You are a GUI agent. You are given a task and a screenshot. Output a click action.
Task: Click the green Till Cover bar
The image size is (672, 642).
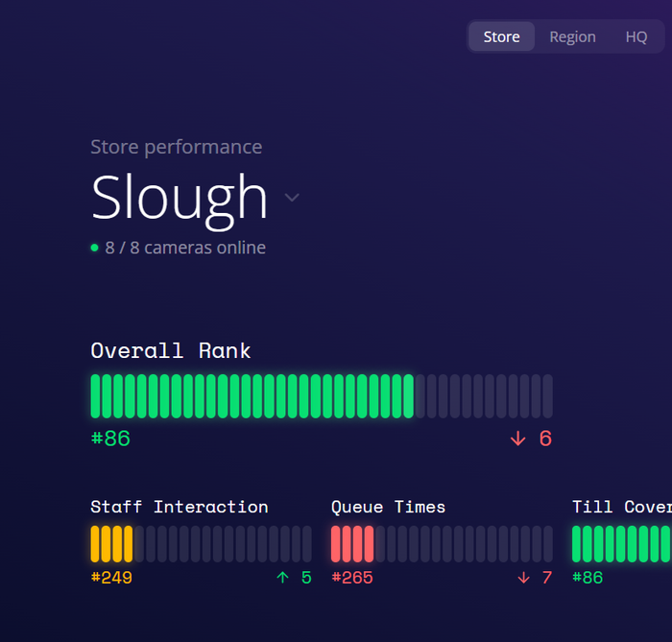pyautogui.click(x=621, y=543)
